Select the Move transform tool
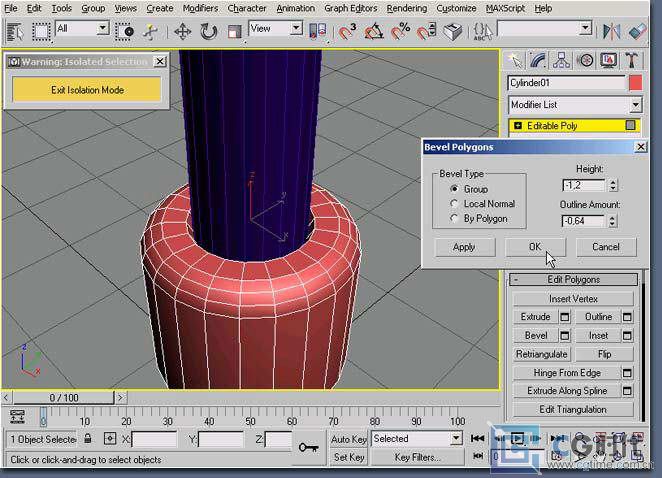Viewport: 662px width, 478px height. coord(182,31)
